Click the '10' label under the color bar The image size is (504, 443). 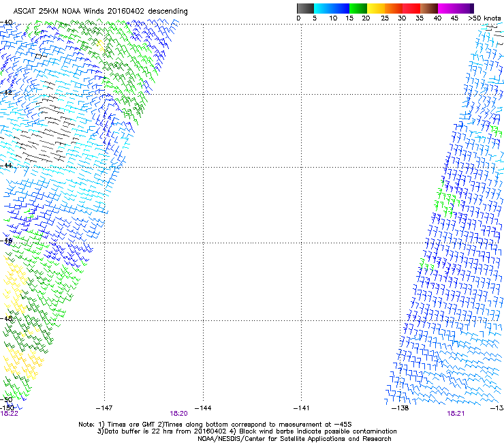333,18
